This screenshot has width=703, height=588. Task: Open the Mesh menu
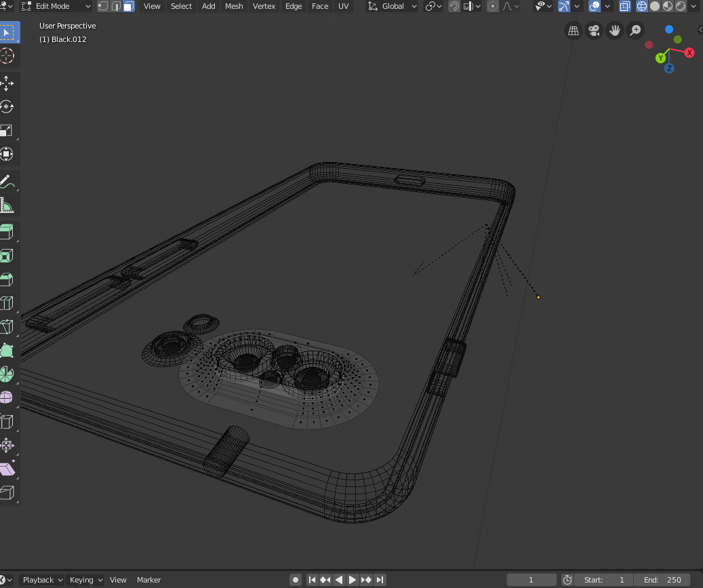pyautogui.click(x=234, y=6)
